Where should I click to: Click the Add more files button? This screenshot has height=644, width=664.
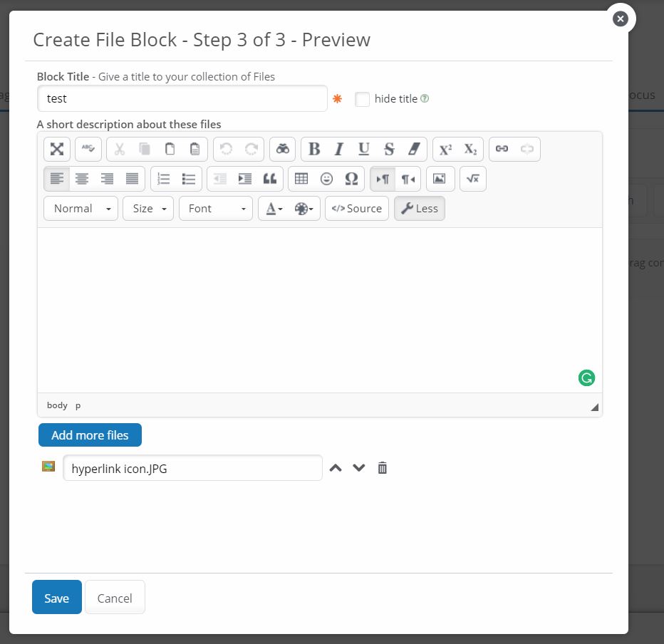point(90,435)
